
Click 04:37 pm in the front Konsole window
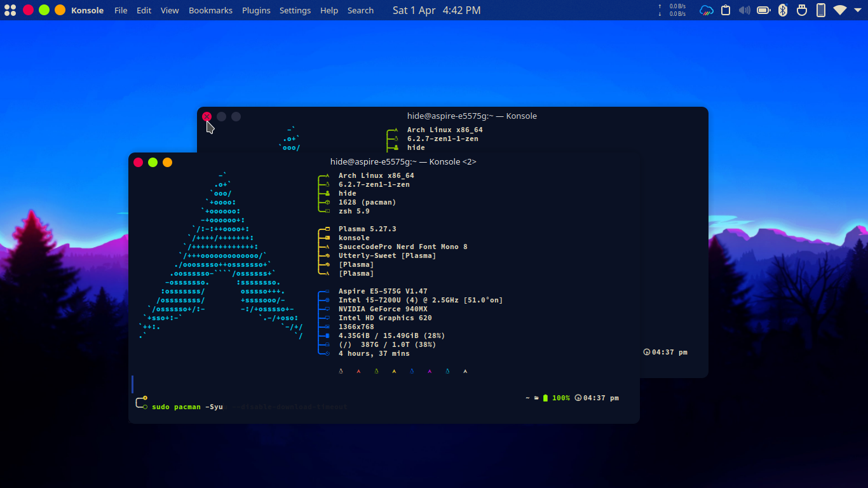tap(601, 398)
